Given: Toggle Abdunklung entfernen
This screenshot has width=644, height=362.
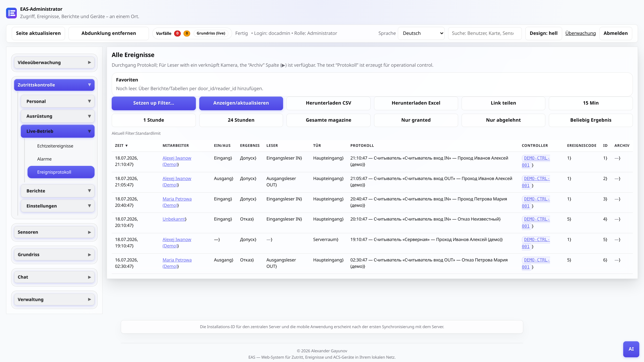Looking at the screenshot, I should coord(109,33).
